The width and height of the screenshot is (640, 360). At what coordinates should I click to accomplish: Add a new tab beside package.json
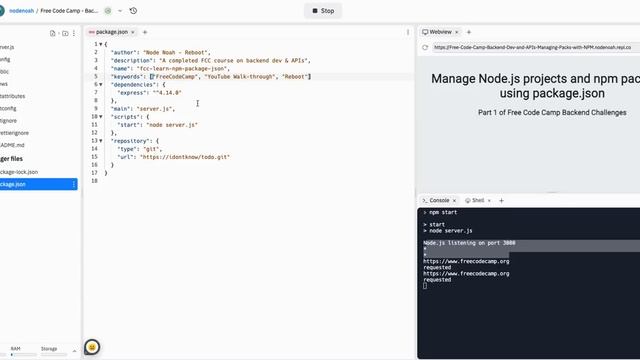(145, 32)
